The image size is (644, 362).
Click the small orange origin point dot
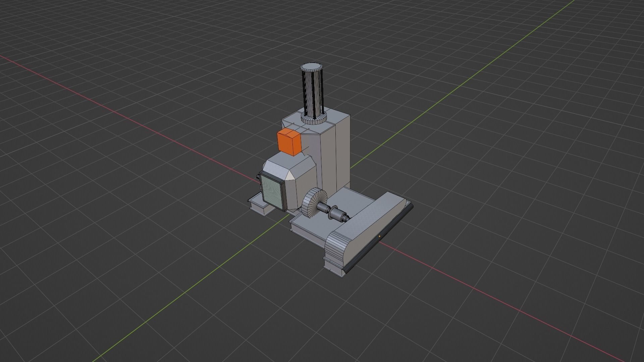tap(379, 236)
